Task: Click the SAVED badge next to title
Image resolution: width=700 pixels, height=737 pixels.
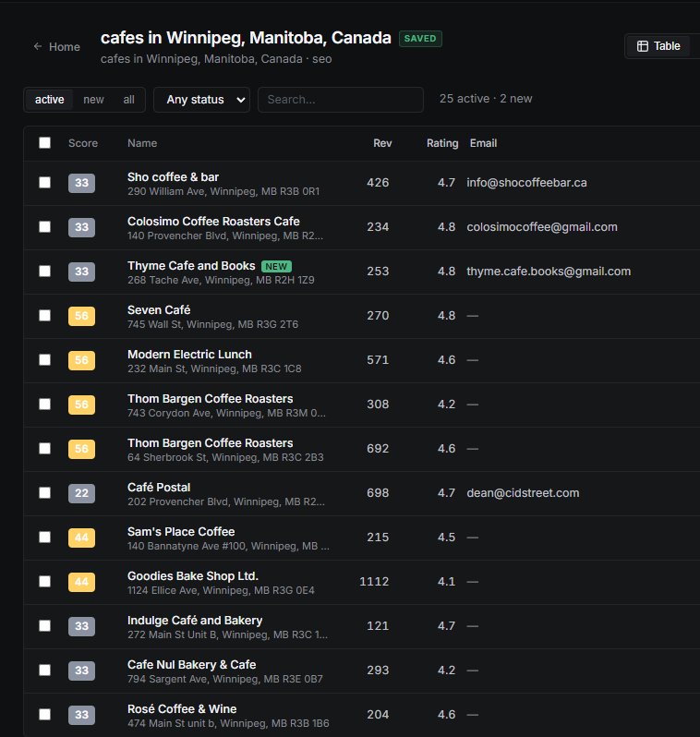Action: point(420,39)
